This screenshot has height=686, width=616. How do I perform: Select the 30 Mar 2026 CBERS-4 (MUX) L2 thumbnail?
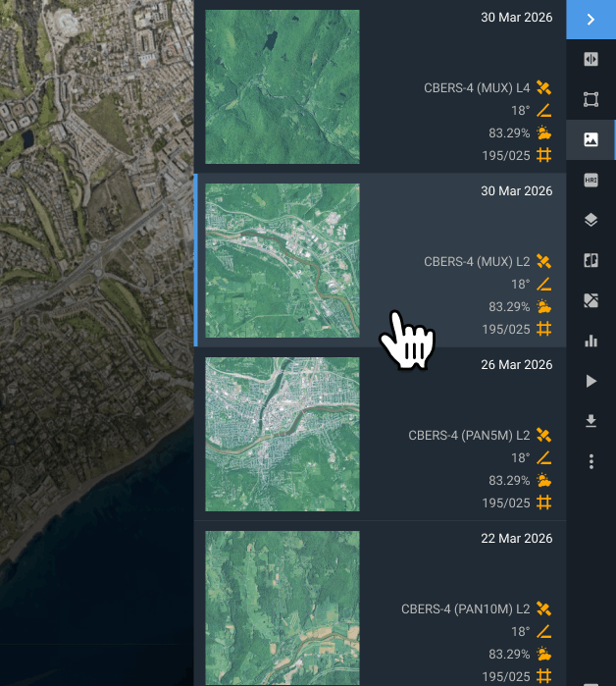tap(282, 260)
